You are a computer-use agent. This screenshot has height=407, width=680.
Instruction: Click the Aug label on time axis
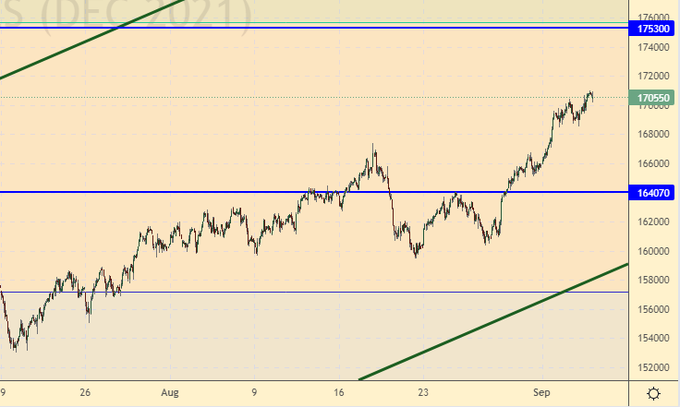pyautogui.click(x=169, y=393)
